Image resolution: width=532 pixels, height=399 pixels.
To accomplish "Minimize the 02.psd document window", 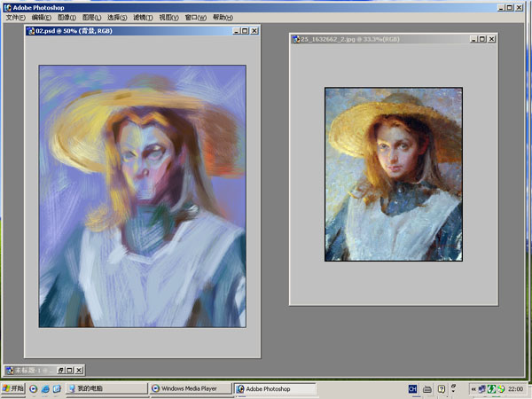I will pyautogui.click(x=237, y=31).
